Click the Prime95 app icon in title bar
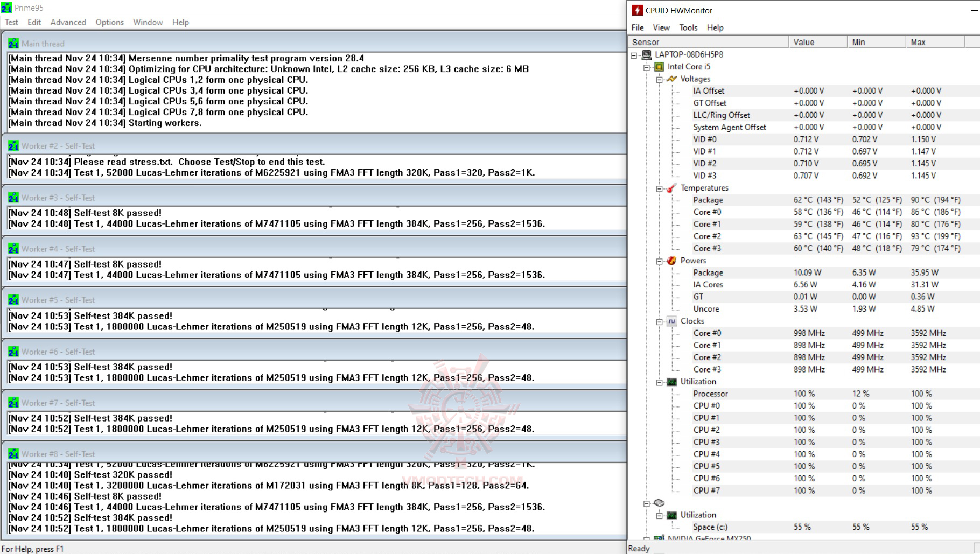The height and width of the screenshot is (554, 980). click(6, 8)
